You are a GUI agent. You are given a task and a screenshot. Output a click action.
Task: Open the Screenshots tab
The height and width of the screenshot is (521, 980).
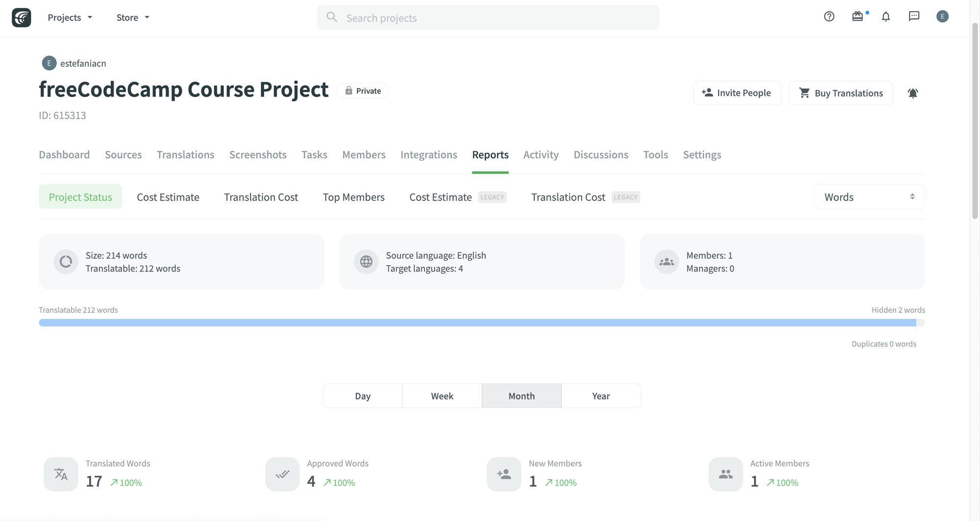click(x=258, y=155)
